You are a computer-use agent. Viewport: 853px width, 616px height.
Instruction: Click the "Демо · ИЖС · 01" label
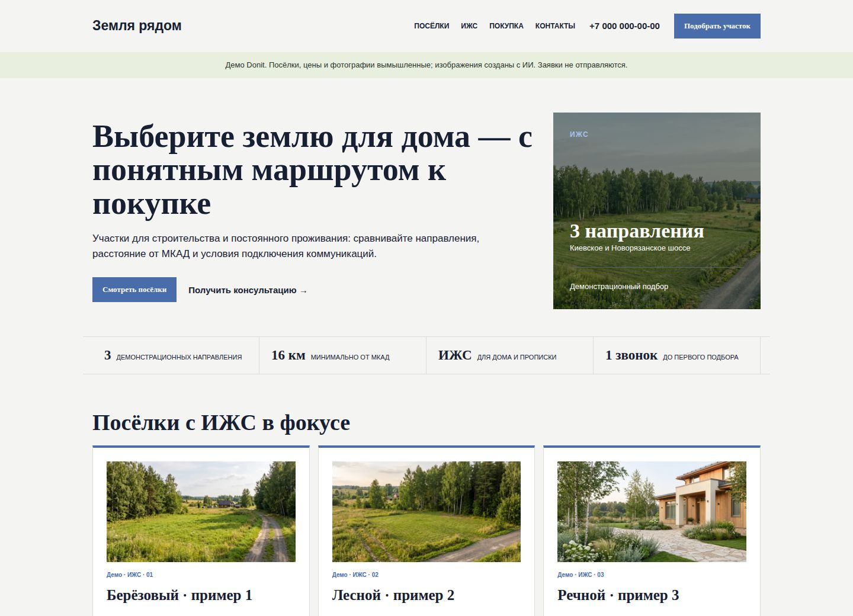coord(130,575)
